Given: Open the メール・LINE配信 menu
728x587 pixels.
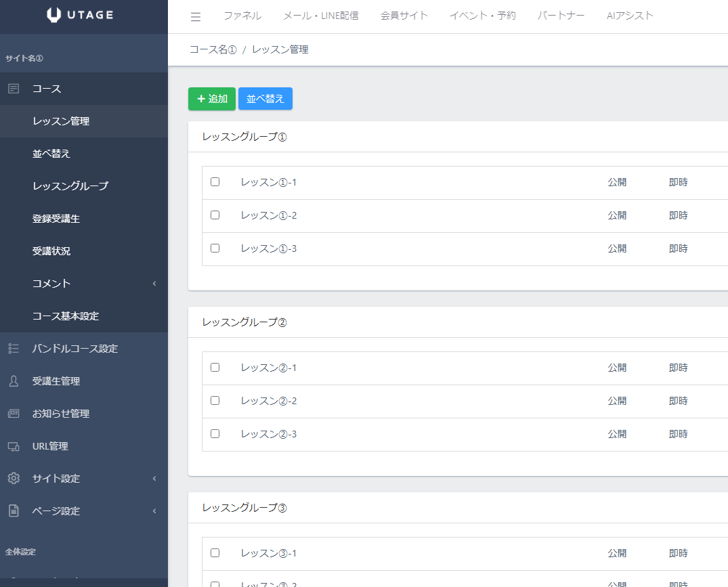Looking at the screenshot, I should click(321, 16).
